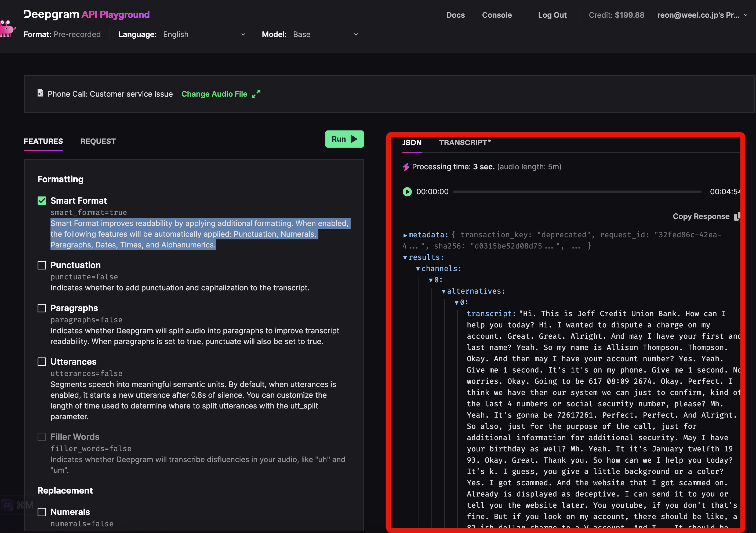
Task: Select the FEATURES tab
Action: point(43,141)
